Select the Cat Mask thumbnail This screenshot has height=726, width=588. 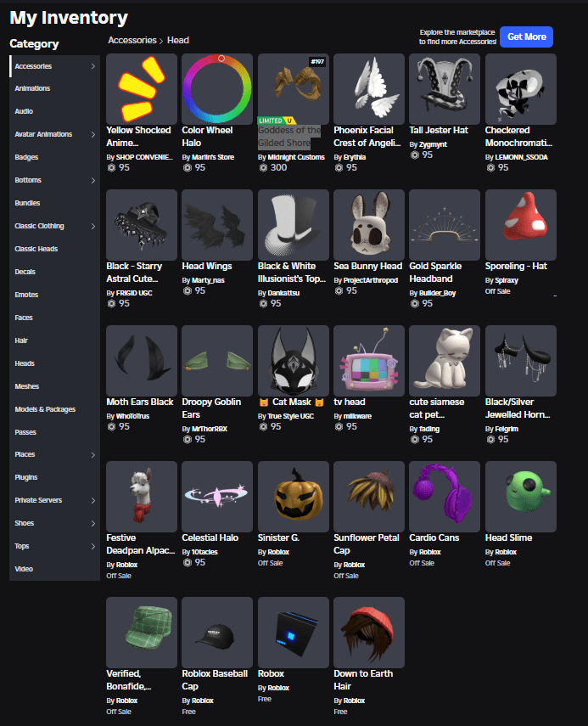pyautogui.click(x=294, y=361)
